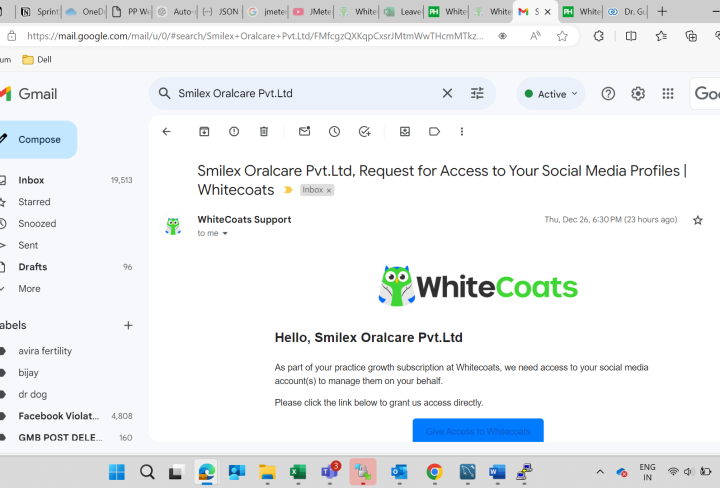
Task: Open the Sent folder
Action: [28, 245]
